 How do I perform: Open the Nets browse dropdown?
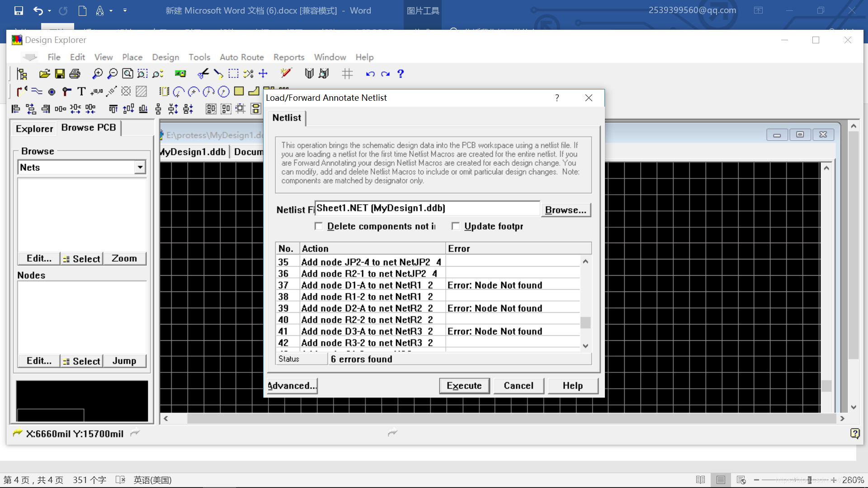click(x=140, y=167)
